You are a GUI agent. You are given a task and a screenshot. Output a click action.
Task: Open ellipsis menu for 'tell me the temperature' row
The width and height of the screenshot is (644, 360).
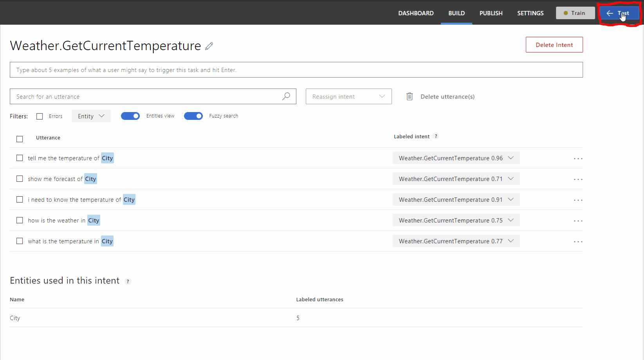click(x=578, y=159)
